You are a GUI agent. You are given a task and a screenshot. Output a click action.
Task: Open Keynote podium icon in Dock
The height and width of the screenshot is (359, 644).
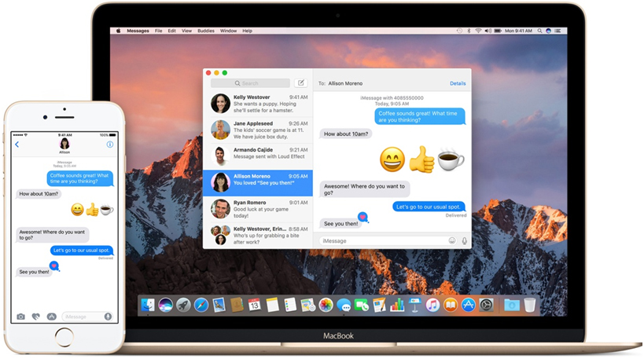(415, 305)
